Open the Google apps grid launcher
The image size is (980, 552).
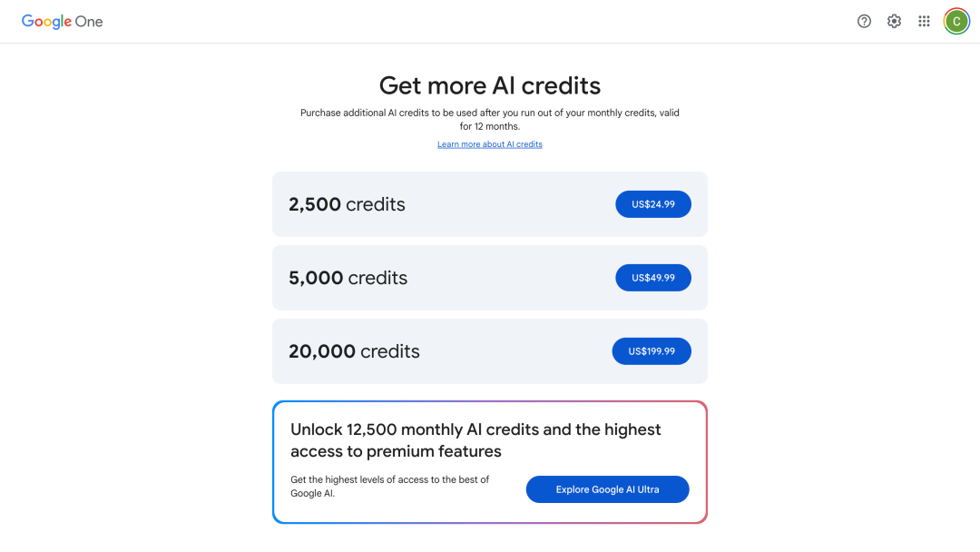(x=924, y=21)
